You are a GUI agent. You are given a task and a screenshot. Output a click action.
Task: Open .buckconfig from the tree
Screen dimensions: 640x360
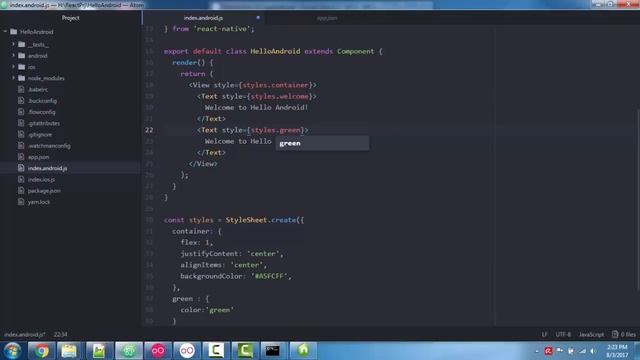click(x=42, y=100)
